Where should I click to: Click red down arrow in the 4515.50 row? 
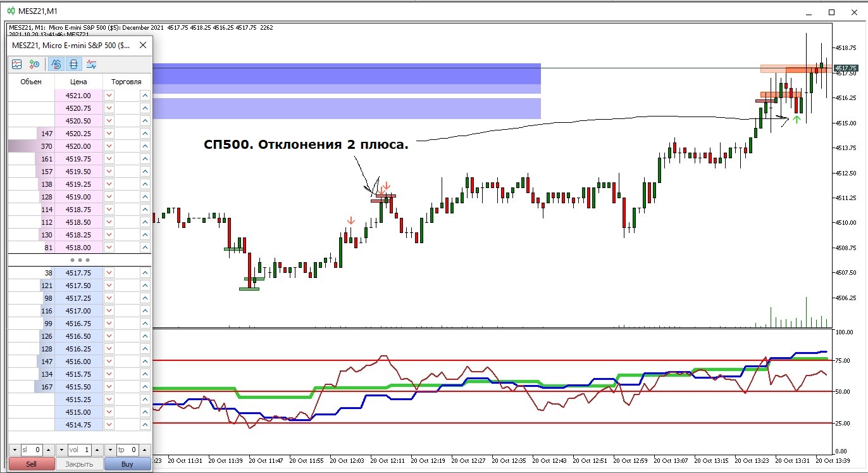pos(109,387)
